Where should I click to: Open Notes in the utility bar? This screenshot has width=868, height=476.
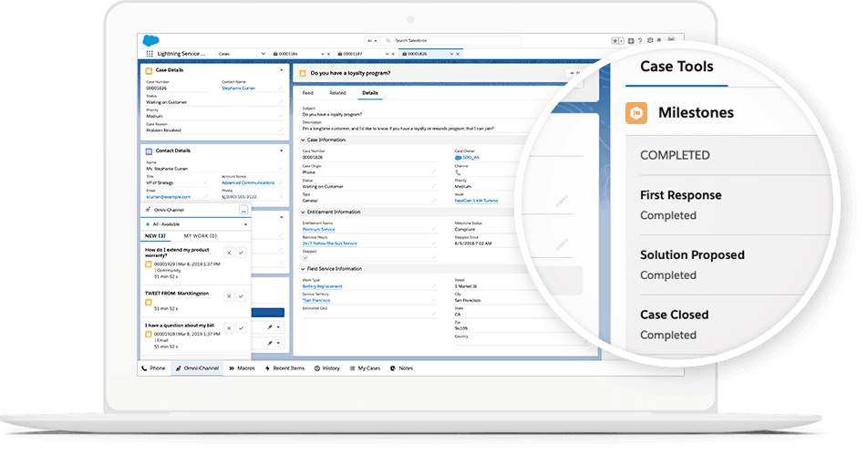(402, 368)
